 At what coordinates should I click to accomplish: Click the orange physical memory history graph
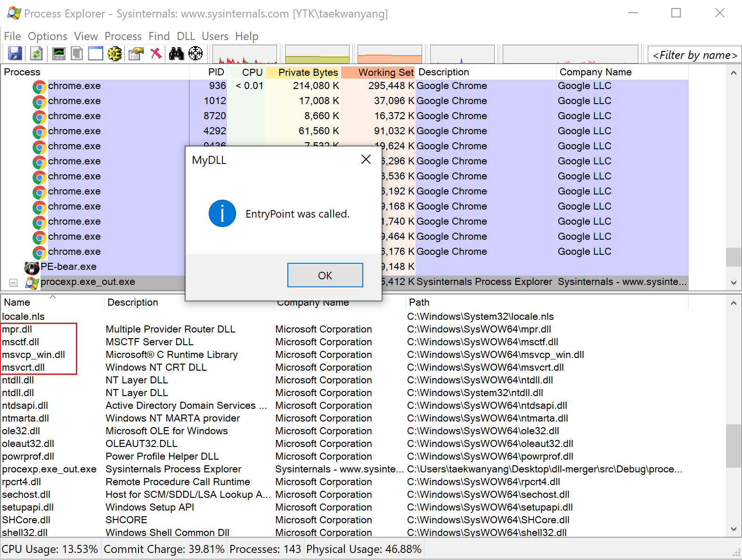390,54
